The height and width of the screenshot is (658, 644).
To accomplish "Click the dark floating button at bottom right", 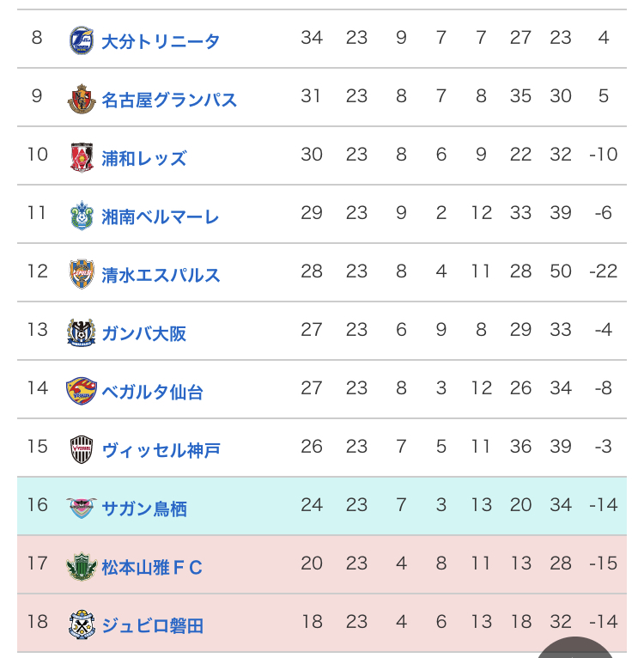I will pos(581,649).
